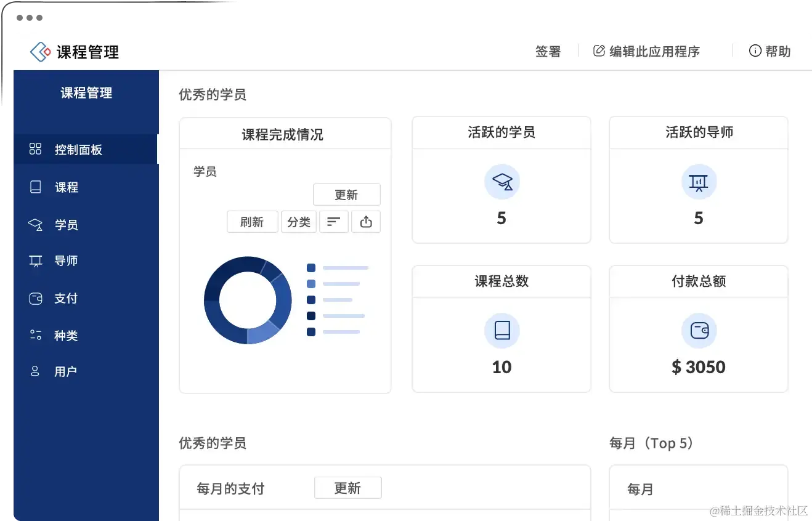Click the 课程管理 logo icon in header
812x521 pixels.
pos(41,52)
